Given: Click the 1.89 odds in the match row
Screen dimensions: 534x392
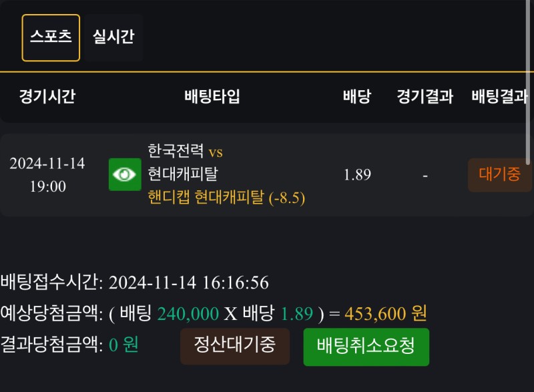Looking at the screenshot, I should pyautogui.click(x=357, y=175).
